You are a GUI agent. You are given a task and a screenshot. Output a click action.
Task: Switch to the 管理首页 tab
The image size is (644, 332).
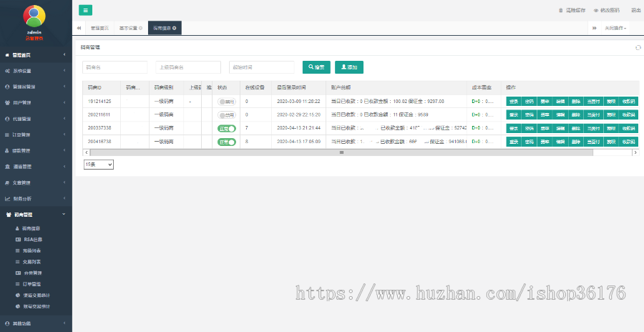99,29
